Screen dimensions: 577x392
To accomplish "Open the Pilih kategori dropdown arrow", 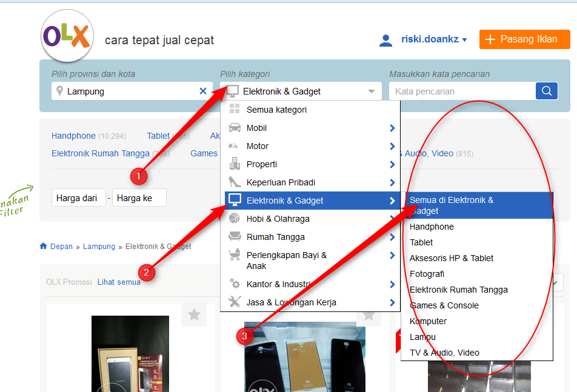I will [372, 91].
